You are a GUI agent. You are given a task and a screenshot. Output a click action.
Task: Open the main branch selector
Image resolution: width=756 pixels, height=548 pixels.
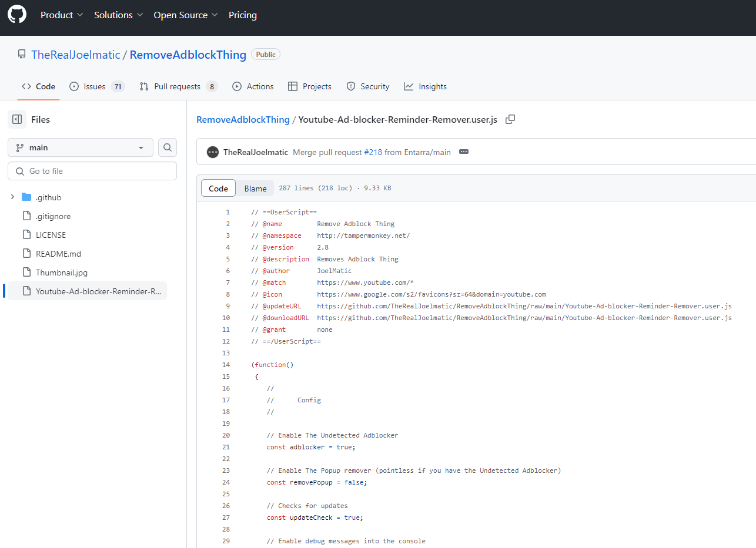click(x=81, y=147)
